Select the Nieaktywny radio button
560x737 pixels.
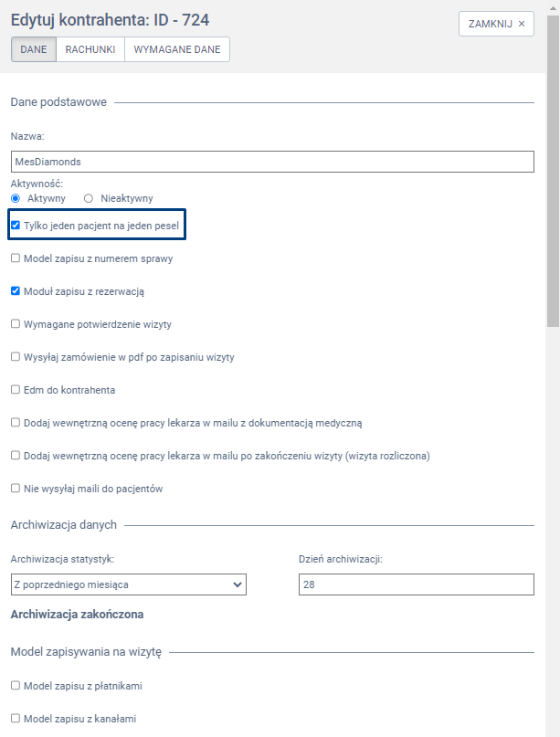(x=89, y=198)
